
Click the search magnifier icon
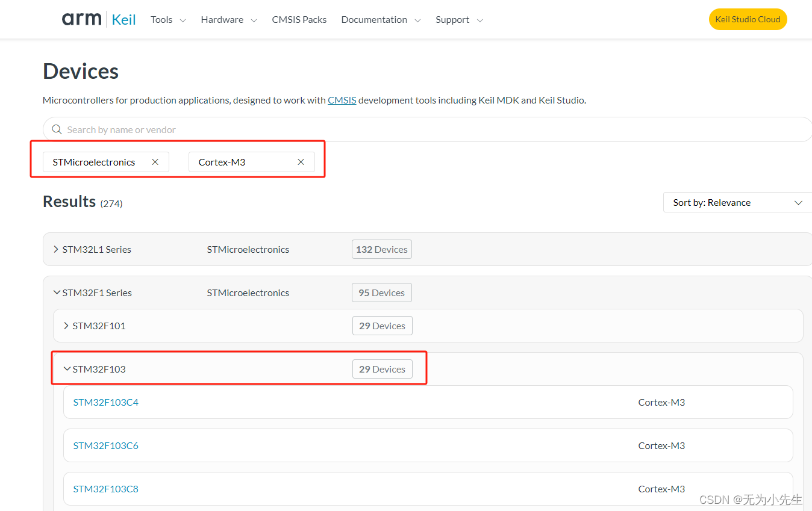click(x=57, y=129)
